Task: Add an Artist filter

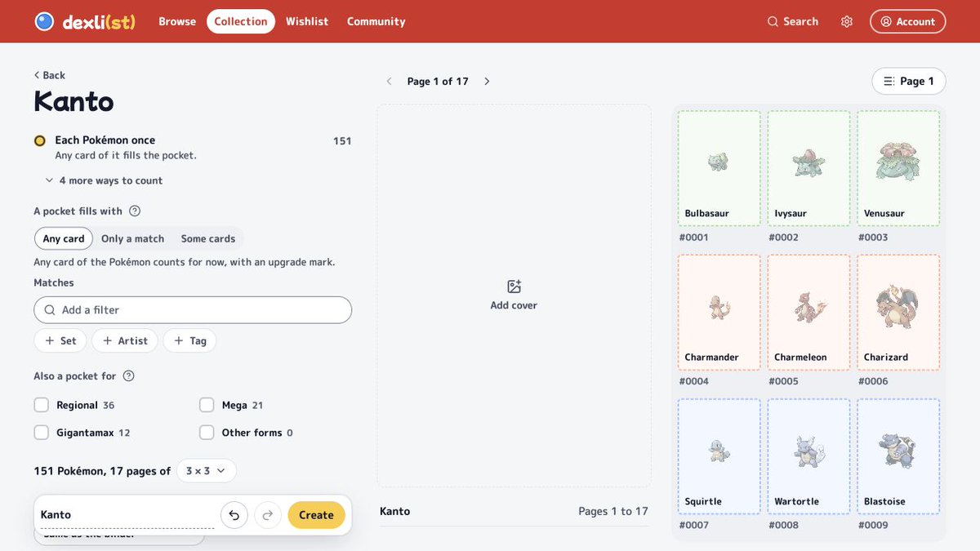Action: click(125, 340)
